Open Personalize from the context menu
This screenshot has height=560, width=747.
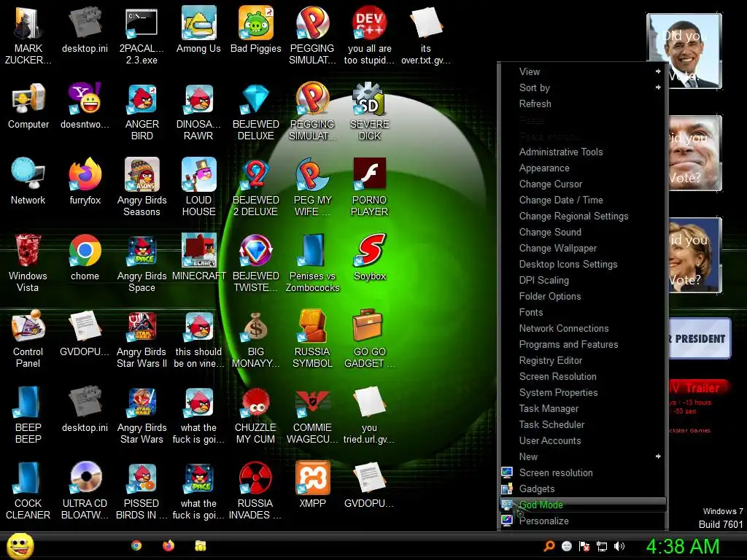tap(583, 521)
